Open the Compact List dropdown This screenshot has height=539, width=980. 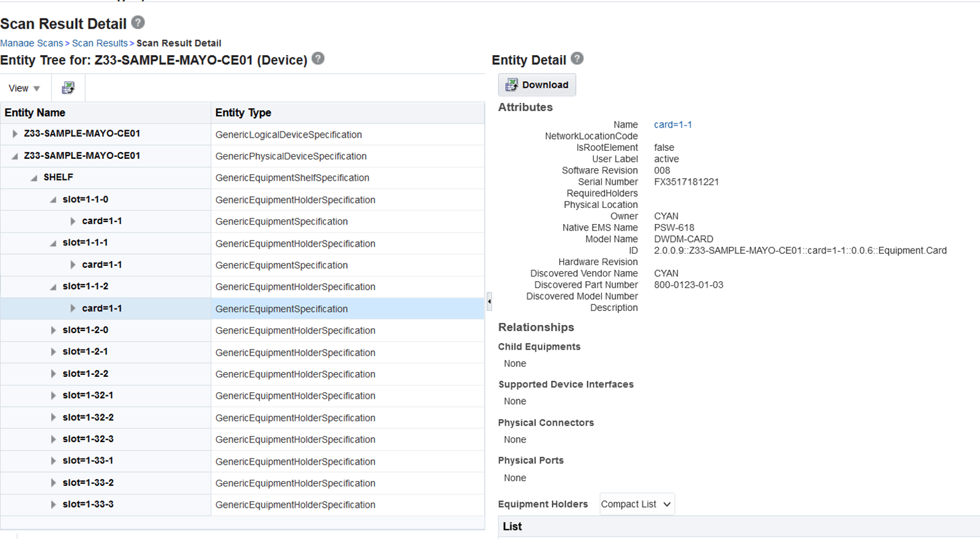tap(638, 504)
